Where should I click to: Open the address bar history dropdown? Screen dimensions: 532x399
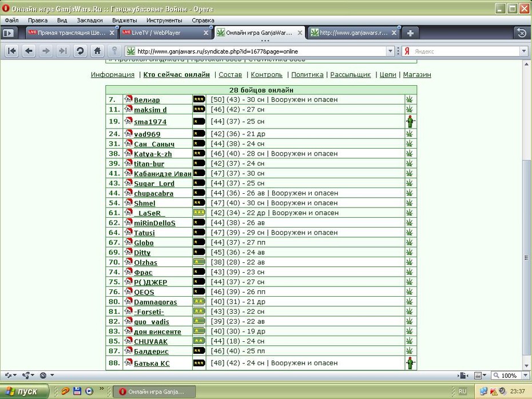coord(390,51)
